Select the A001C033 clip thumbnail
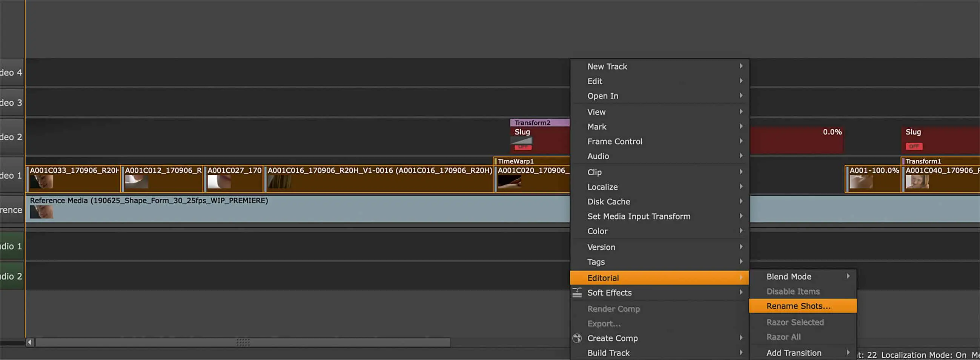This screenshot has height=360, width=980. click(x=41, y=182)
